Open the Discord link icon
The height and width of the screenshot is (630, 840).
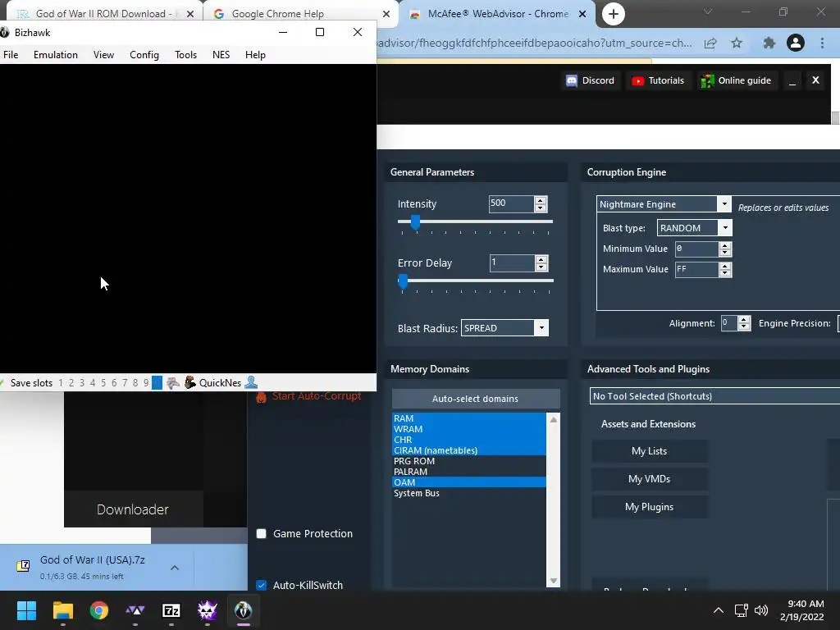572,81
